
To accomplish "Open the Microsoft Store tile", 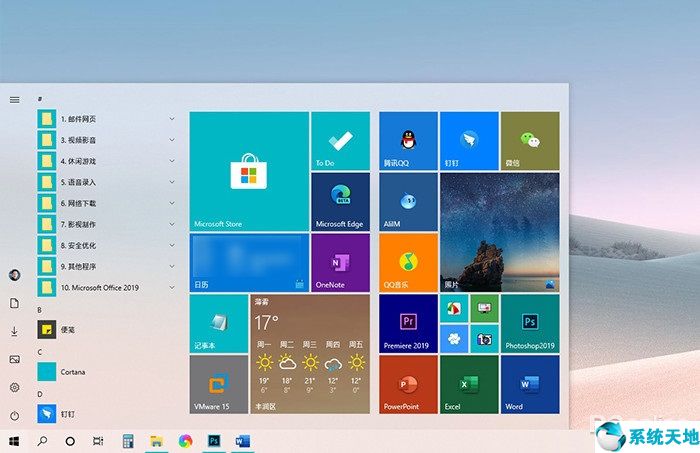I will [249, 171].
